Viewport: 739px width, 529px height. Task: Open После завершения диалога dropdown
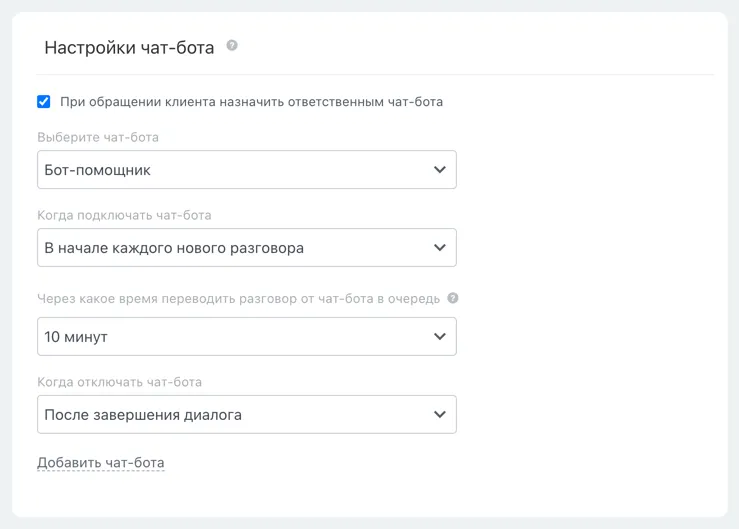pyautogui.click(x=246, y=414)
